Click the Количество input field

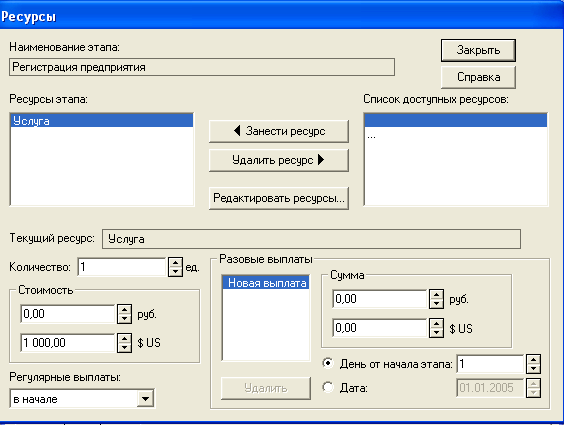122,267
